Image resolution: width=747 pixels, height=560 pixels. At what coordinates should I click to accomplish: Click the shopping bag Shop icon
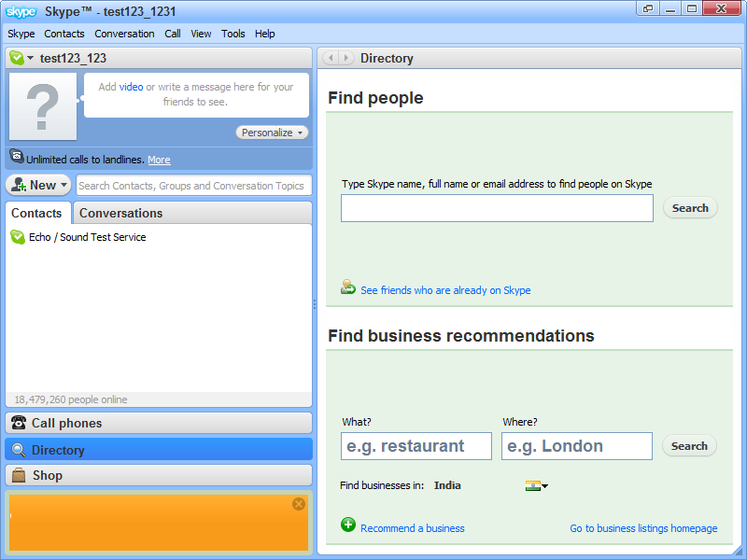[x=19, y=475]
